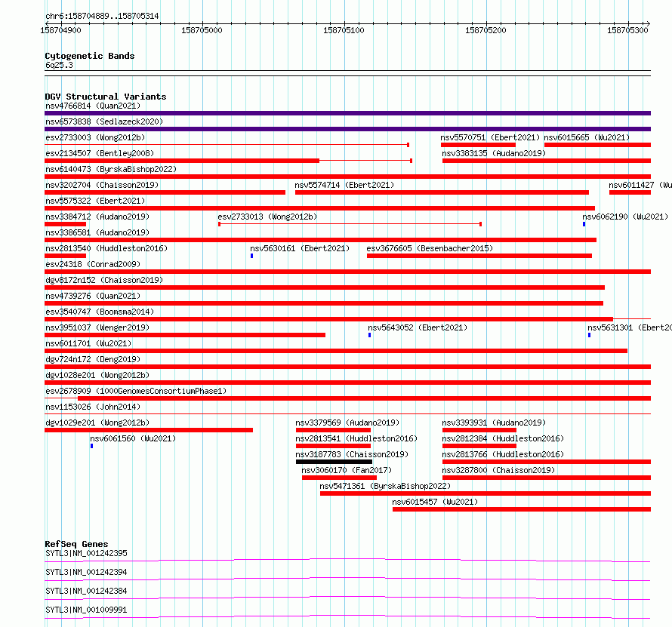Viewport: 672px width, 627px height.
Task: Select SYTL3|NM_001242384 transcript label
Action: click(x=86, y=591)
